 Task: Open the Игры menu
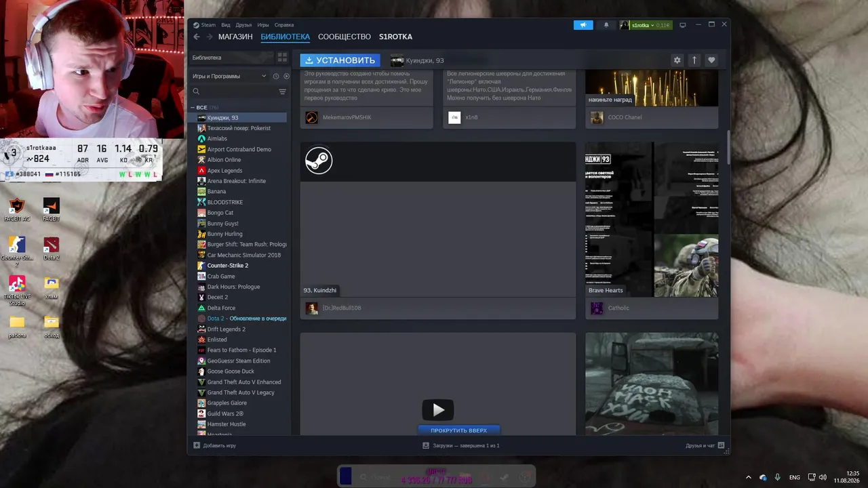click(x=263, y=25)
